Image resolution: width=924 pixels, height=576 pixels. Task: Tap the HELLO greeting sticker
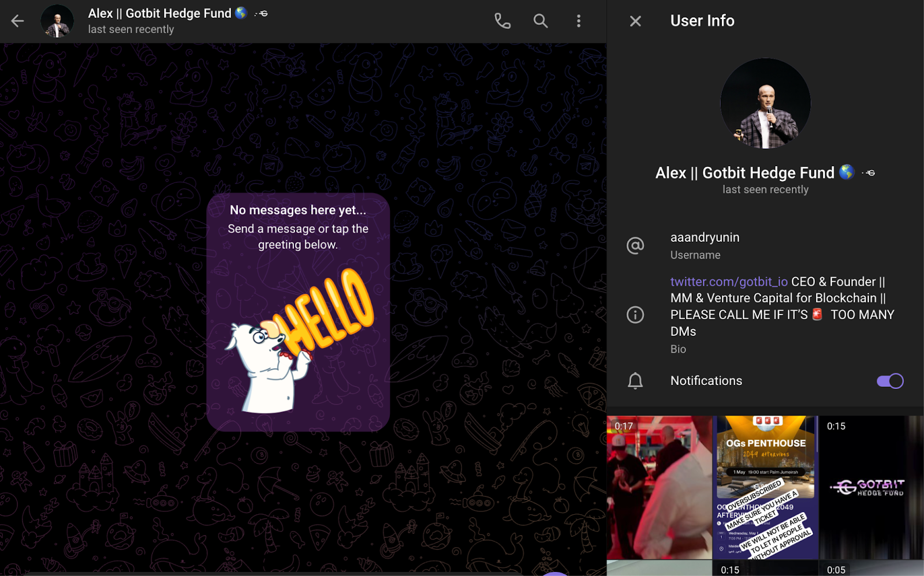click(x=299, y=342)
